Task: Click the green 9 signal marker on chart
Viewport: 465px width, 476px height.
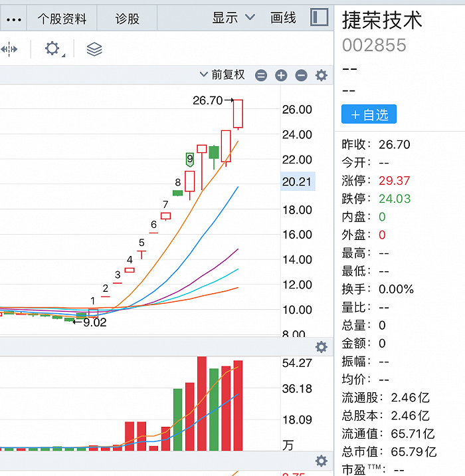Action: (190, 159)
